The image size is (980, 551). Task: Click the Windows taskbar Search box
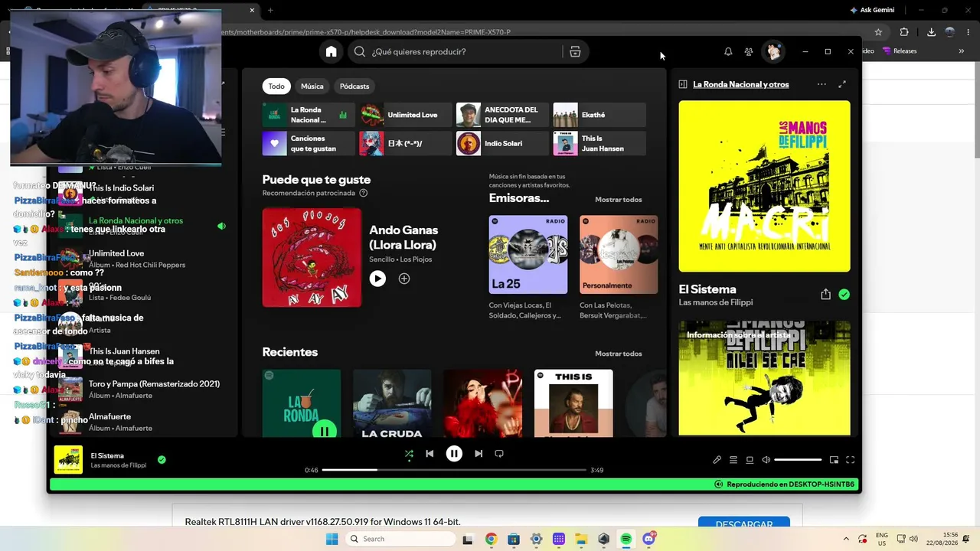[400, 539]
